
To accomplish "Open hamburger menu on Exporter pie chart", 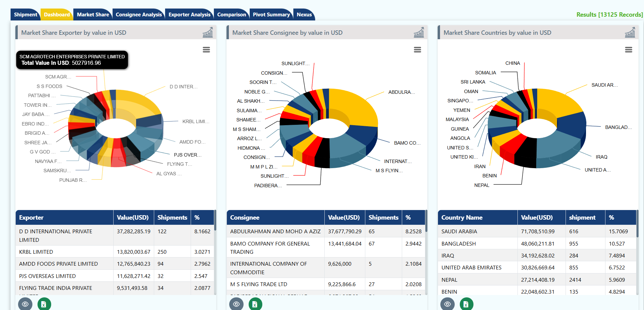I will click(206, 50).
